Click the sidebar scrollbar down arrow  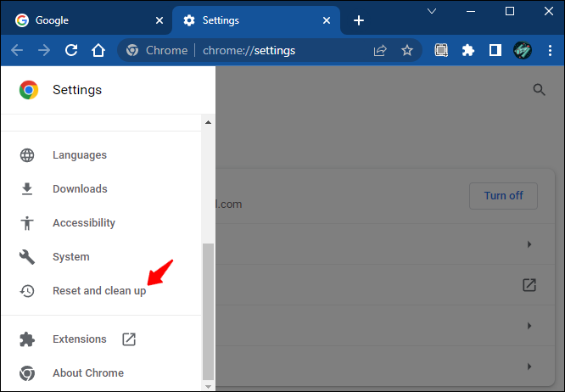[x=208, y=386]
